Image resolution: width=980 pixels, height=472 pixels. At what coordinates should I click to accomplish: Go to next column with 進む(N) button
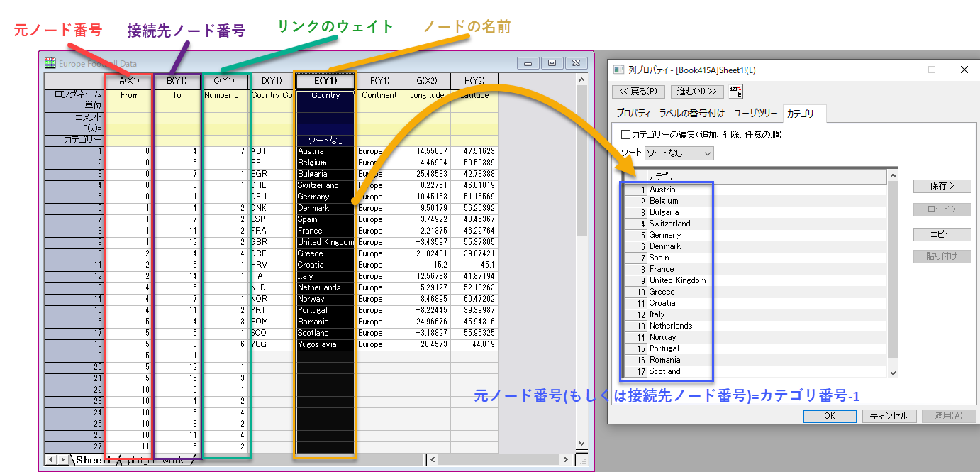tap(698, 92)
